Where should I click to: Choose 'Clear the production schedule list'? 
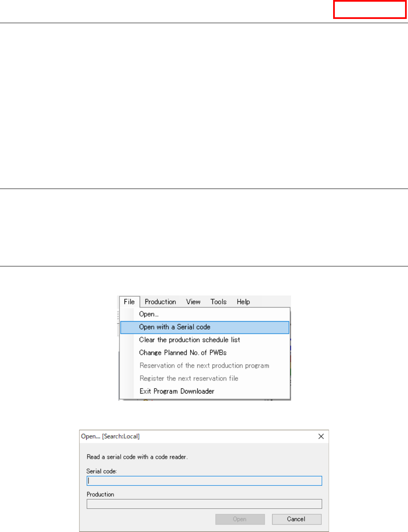point(205,340)
